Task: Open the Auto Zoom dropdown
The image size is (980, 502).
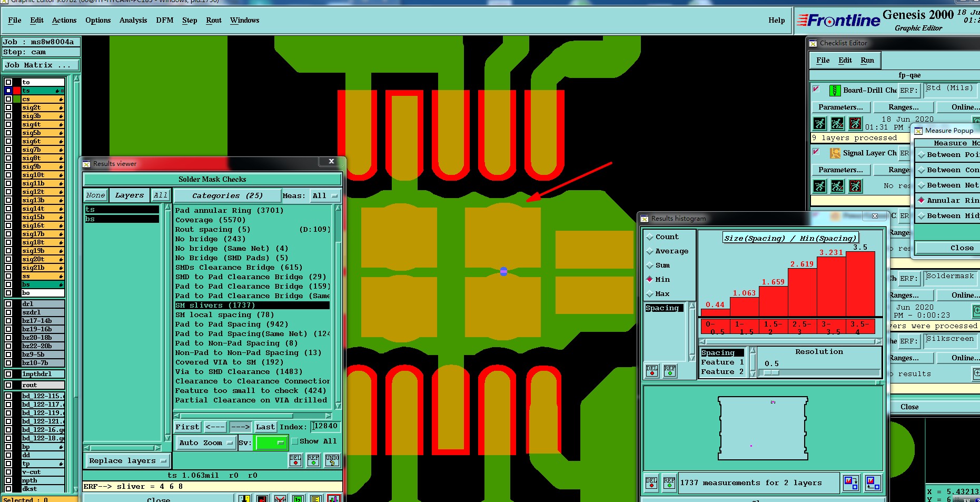Action: [206, 443]
